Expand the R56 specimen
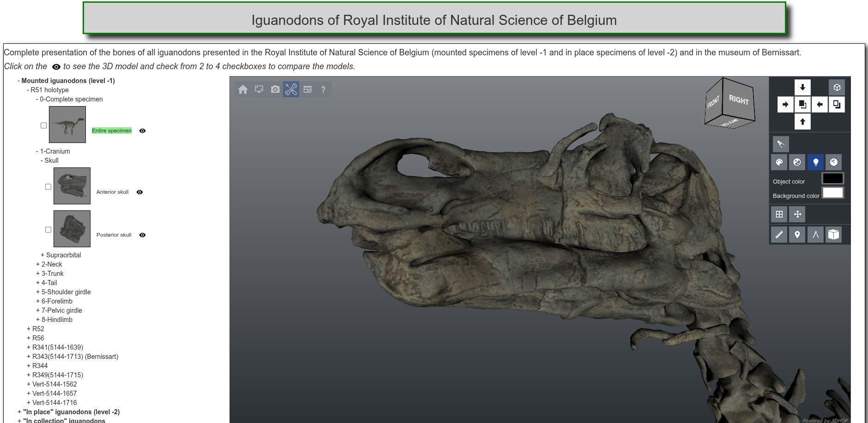 click(x=36, y=338)
